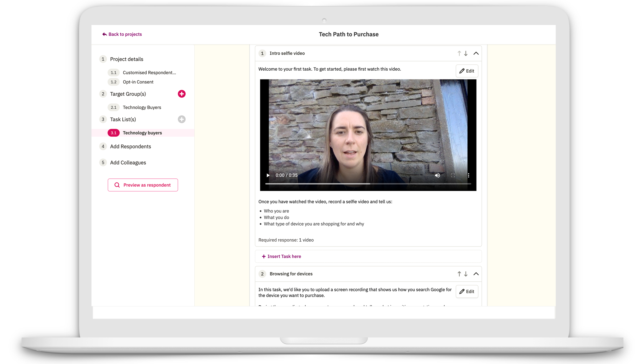This screenshot has height=364, width=635.
Task: Open the Edit pencil for Intro selfie video
Action: pyautogui.click(x=467, y=71)
